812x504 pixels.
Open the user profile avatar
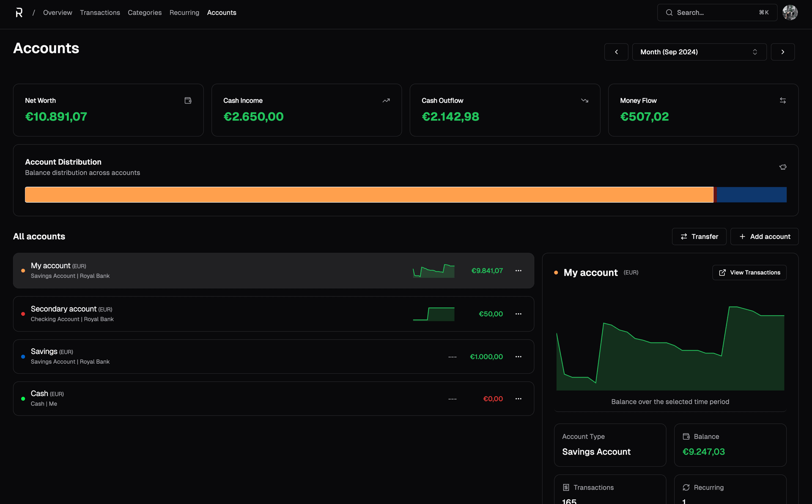tap(790, 13)
